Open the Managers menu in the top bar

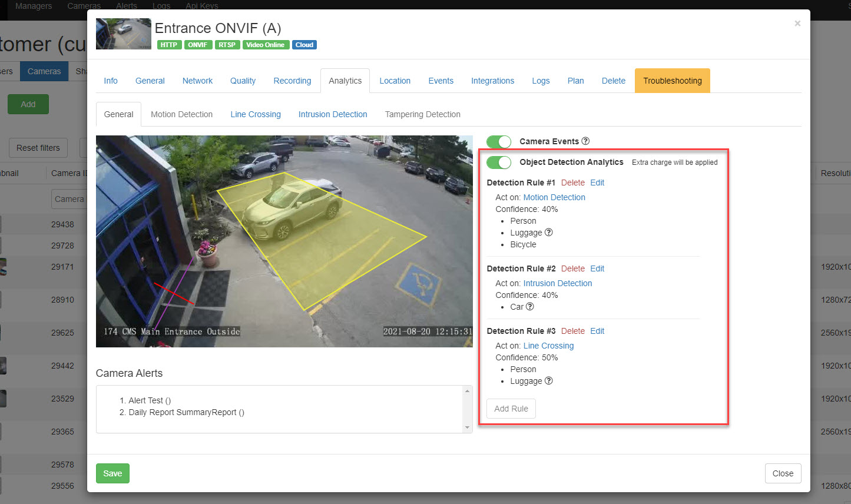(x=34, y=6)
